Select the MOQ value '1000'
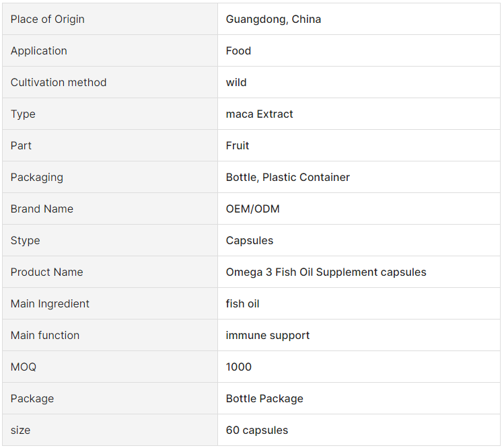 click(x=238, y=367)
